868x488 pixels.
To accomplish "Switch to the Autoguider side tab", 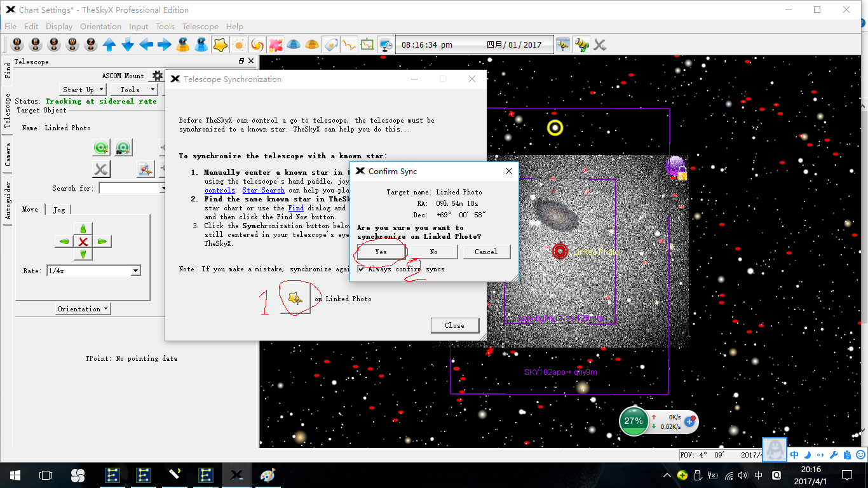I will 8,200.
